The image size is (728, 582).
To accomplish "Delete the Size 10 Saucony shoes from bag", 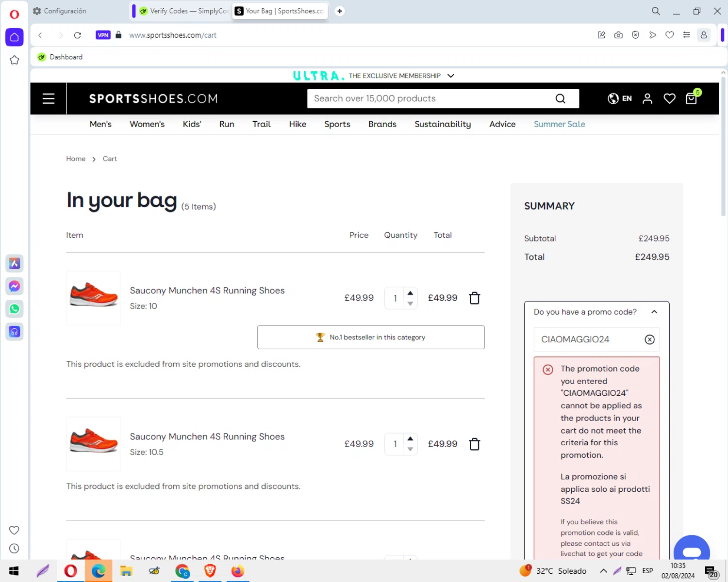I will pos(475,298).
